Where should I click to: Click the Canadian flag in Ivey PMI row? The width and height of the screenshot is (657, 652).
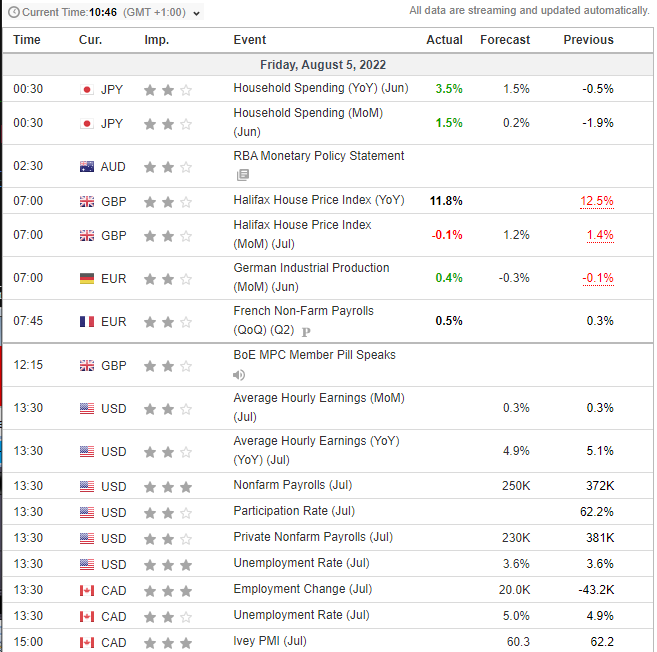pos(87,641)
